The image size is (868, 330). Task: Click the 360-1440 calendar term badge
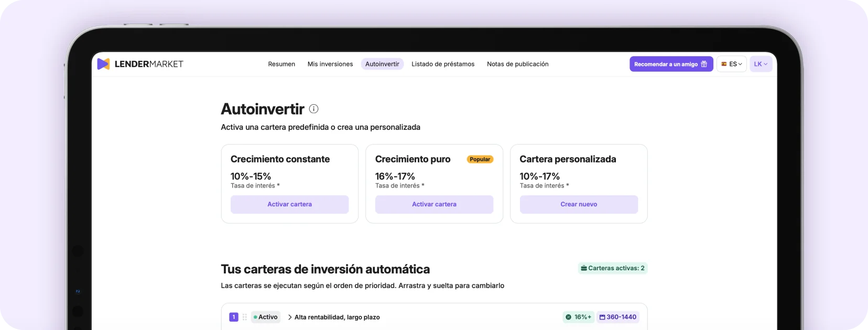click(617, 317)
